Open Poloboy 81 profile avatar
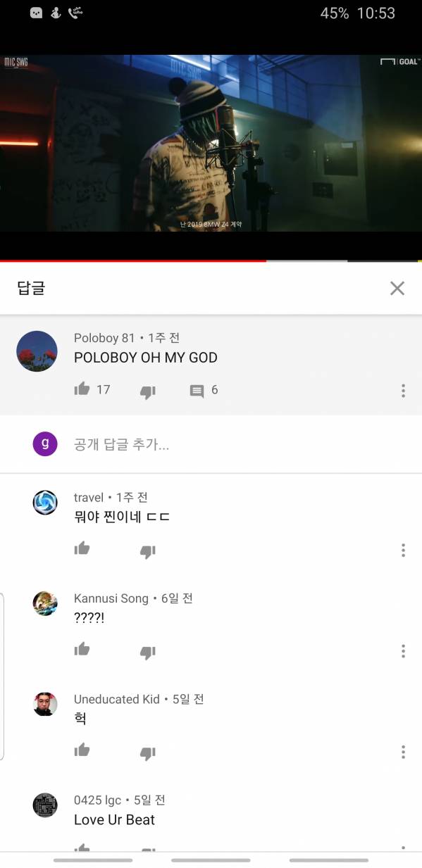 click(37, 351)
